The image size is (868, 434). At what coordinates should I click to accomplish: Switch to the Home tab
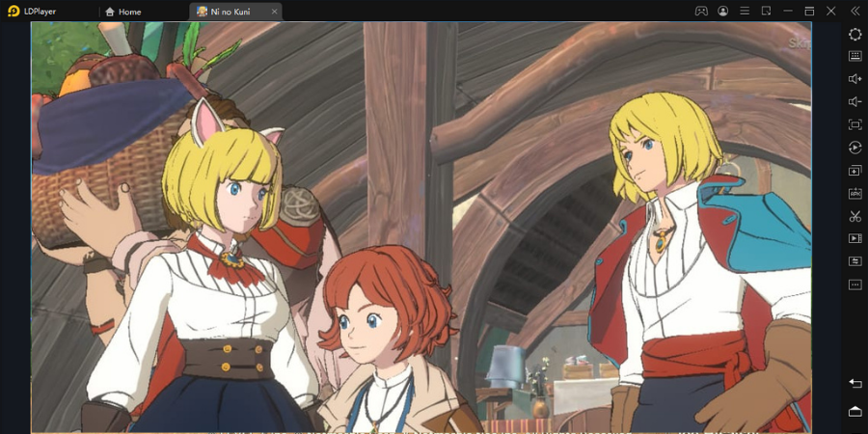[x=122, y=12]
